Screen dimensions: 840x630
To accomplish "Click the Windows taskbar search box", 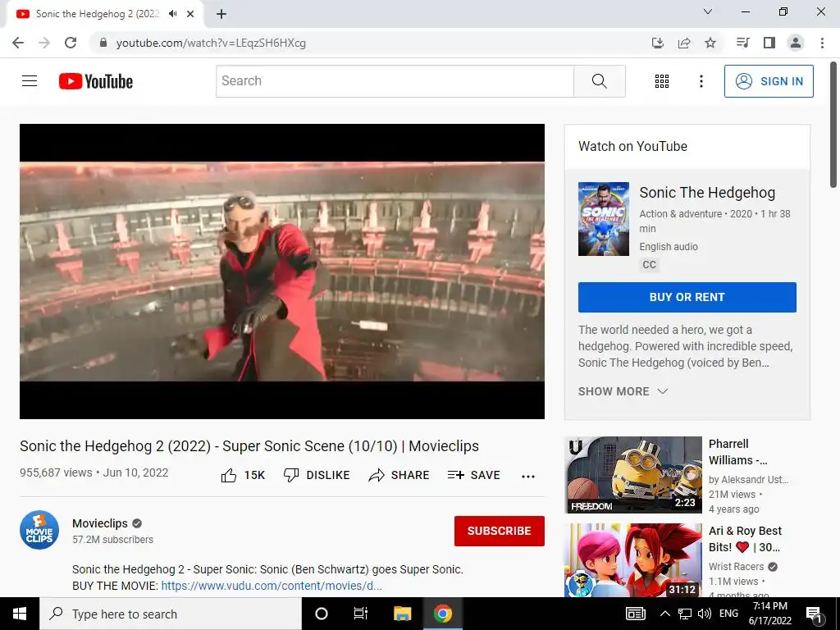I will click(171, 614).
